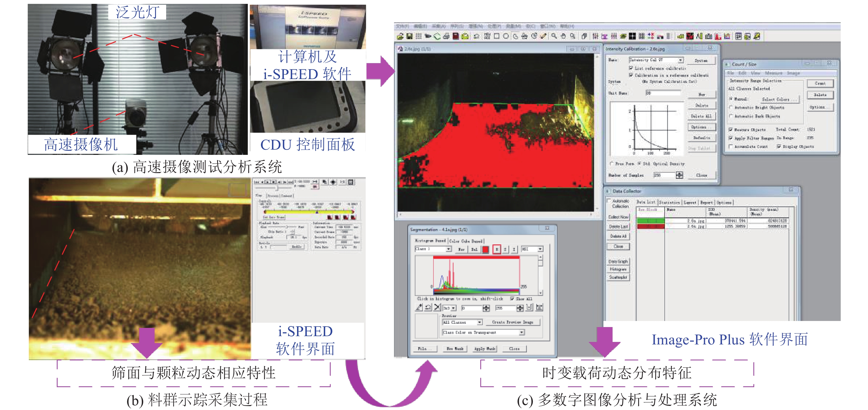Select the hand pan tool icon
868x410 pixels.
(563, 36)
